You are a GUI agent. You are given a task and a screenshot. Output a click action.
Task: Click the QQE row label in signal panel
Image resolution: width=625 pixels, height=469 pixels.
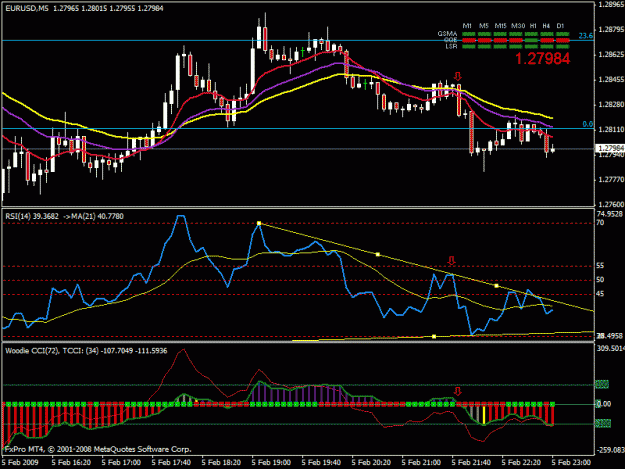[450, 40]
